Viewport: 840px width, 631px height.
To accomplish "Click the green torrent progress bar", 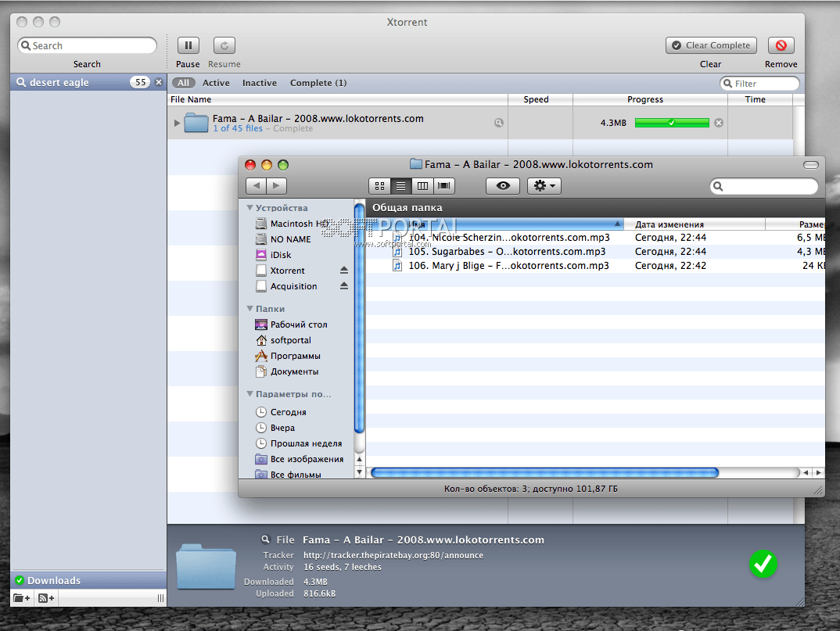I will pos(672,123).
